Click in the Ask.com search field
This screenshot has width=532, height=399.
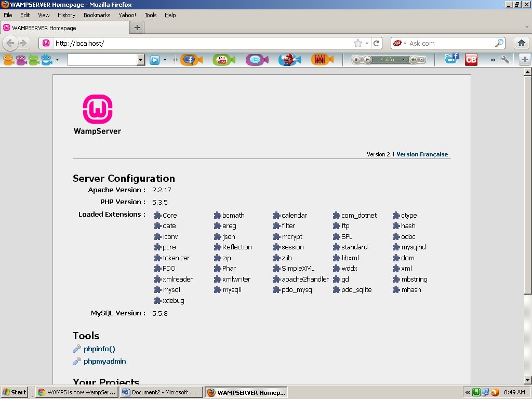[450, 43]
